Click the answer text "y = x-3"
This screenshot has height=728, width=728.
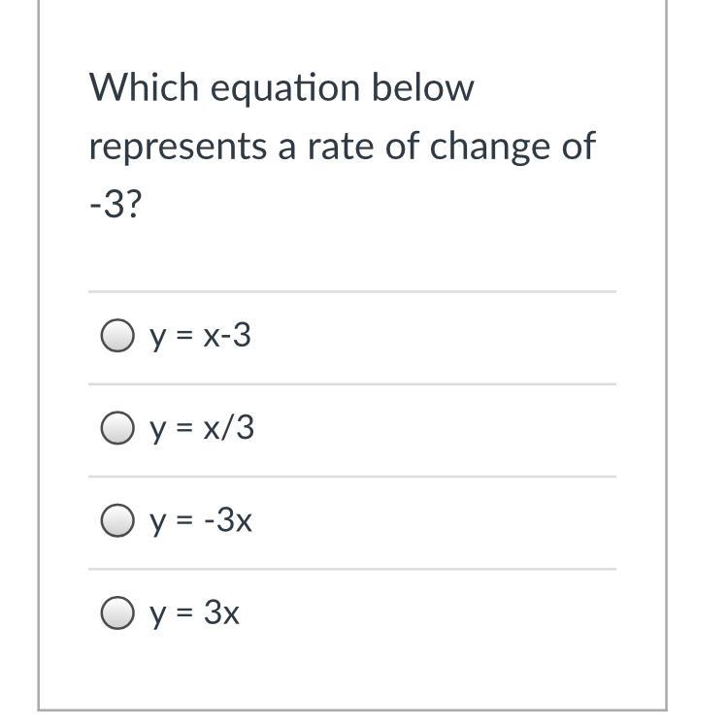[200, 337]
